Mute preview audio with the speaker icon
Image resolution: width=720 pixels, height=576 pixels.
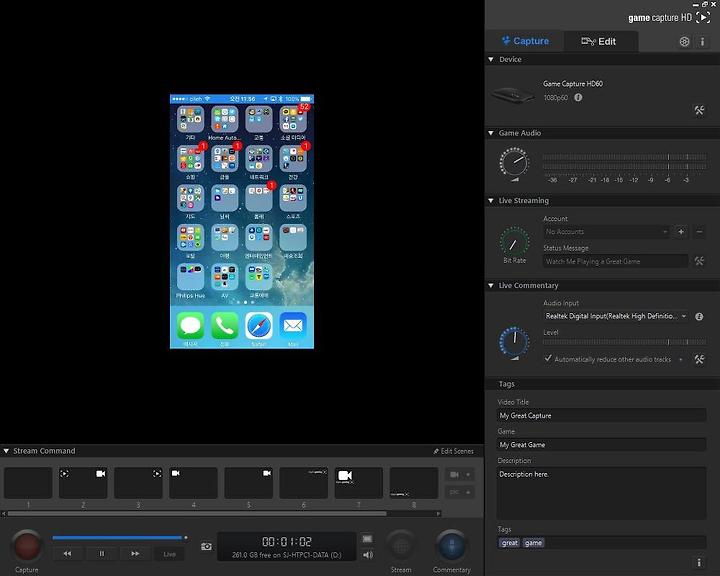click(x=368, y=555)
